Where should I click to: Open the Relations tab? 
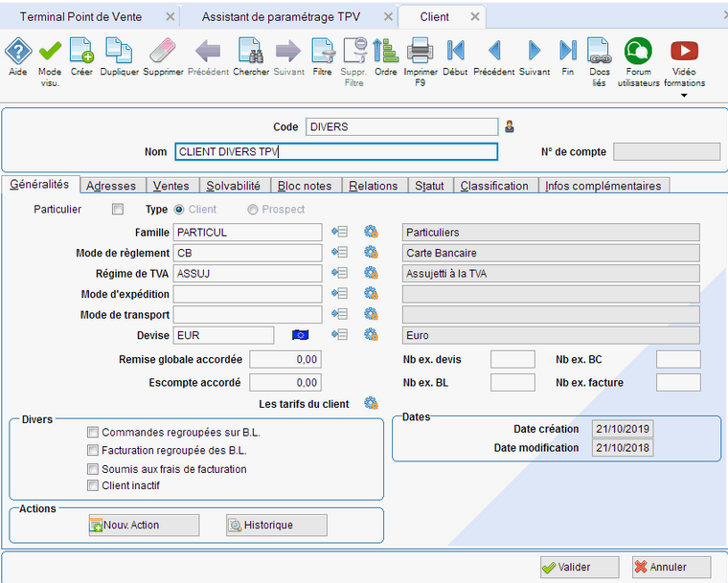[x=374, y=186]
